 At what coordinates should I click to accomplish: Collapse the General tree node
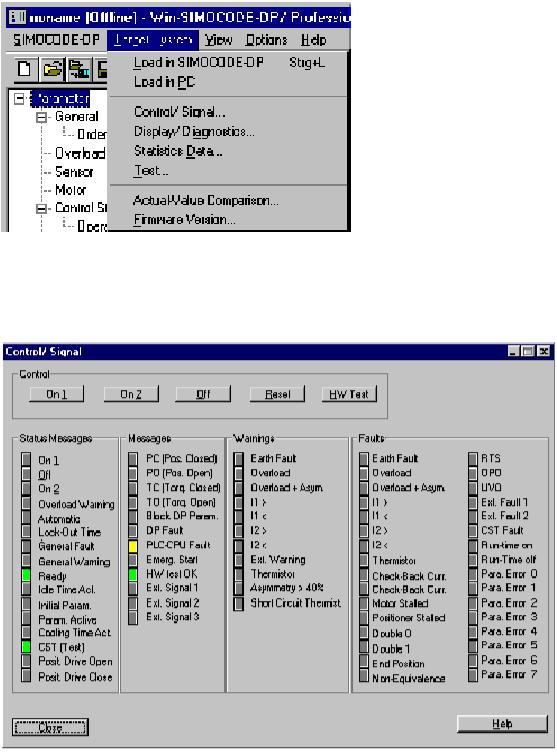click(42, 117)
